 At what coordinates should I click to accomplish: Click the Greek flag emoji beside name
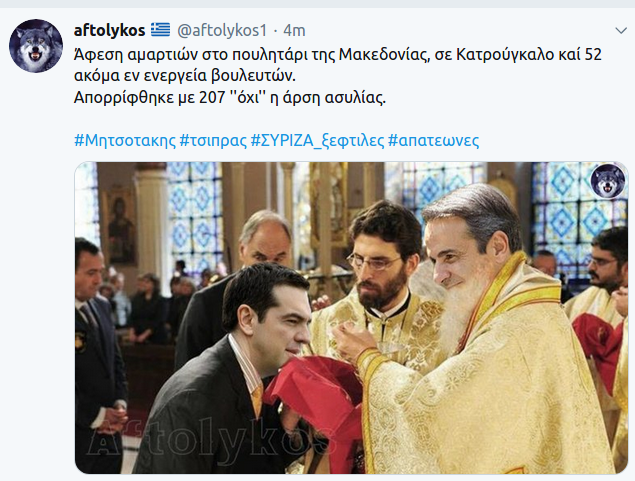tap(160, 30)
